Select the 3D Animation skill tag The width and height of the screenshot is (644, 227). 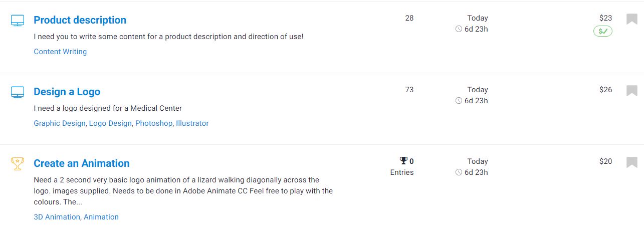[x=57, y=217]
